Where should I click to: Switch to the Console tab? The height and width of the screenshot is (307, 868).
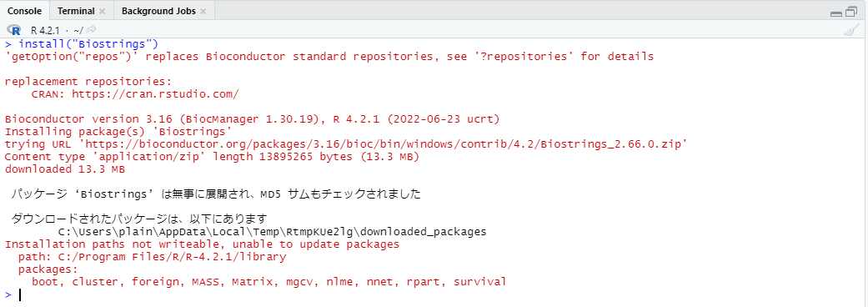[25, 11]
